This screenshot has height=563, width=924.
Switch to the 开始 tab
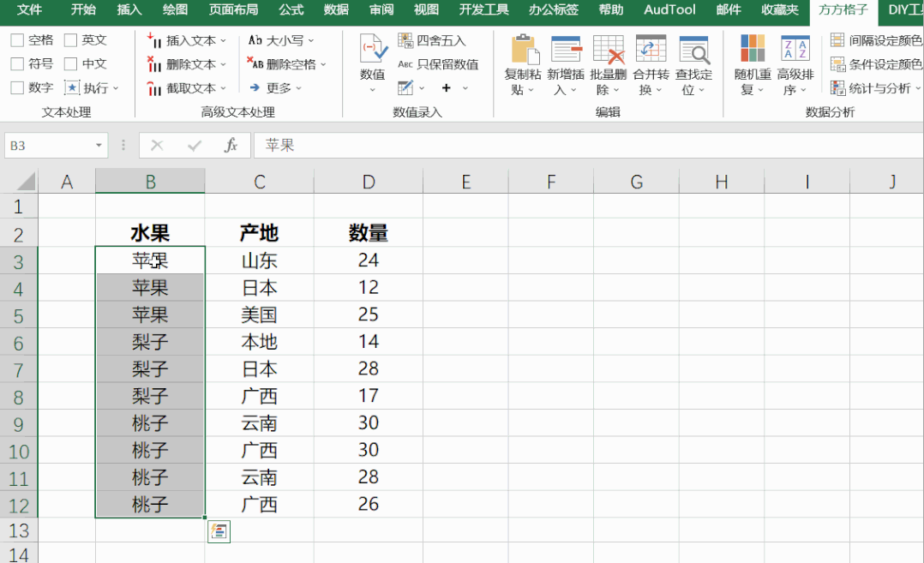click(x=83, y=10)
